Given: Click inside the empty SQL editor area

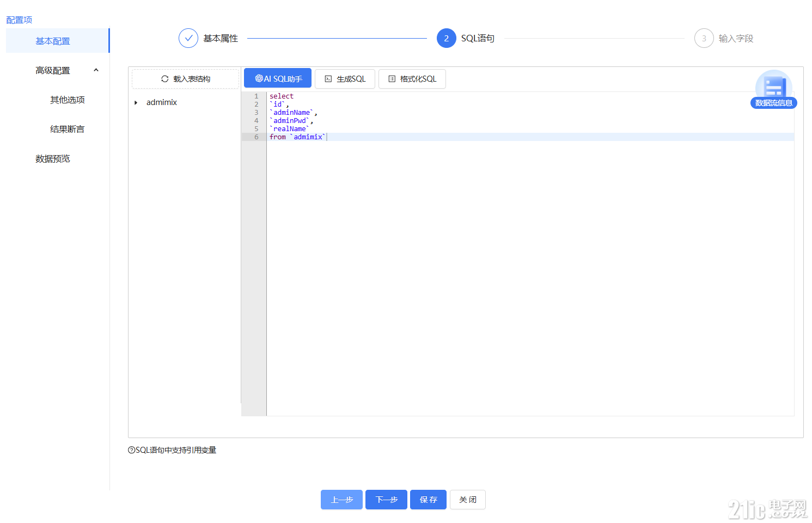Looking at the screenshot, I should (x=530, y=278).
